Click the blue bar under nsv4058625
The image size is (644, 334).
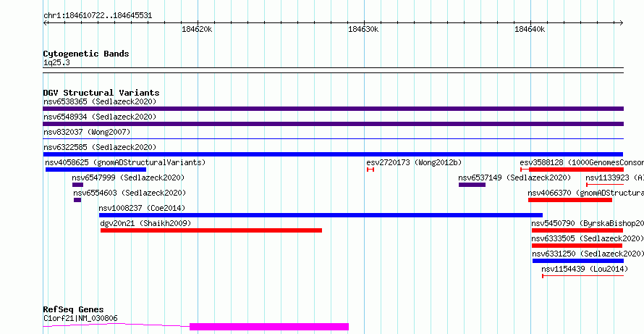coord(96,170)
